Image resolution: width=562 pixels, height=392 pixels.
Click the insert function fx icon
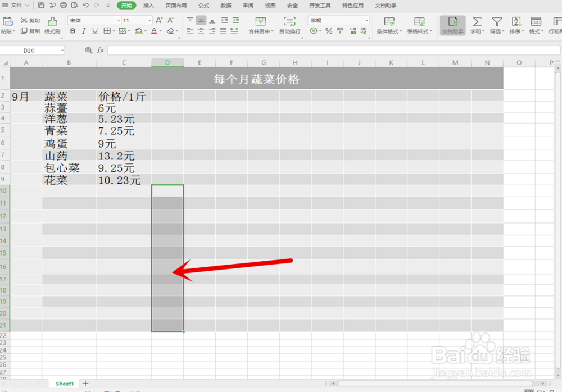[x=101, y=50]
